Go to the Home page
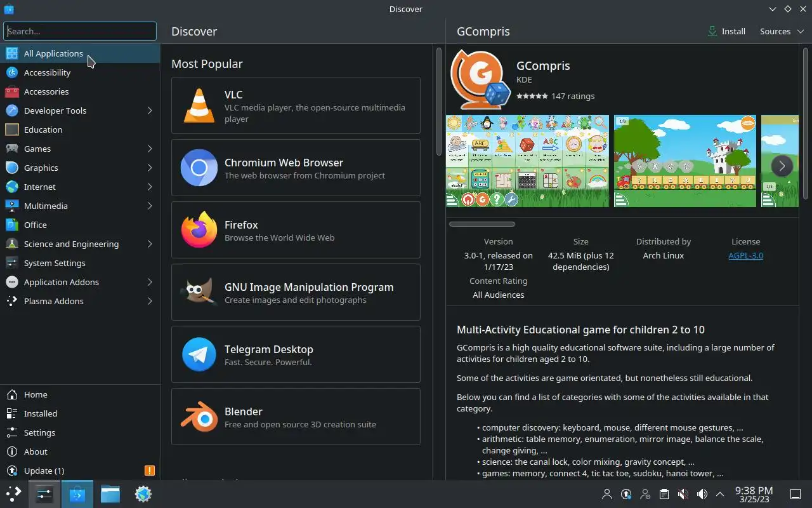Image resolution: width=812 pixels, height=508 pixels. pos(80,394)
